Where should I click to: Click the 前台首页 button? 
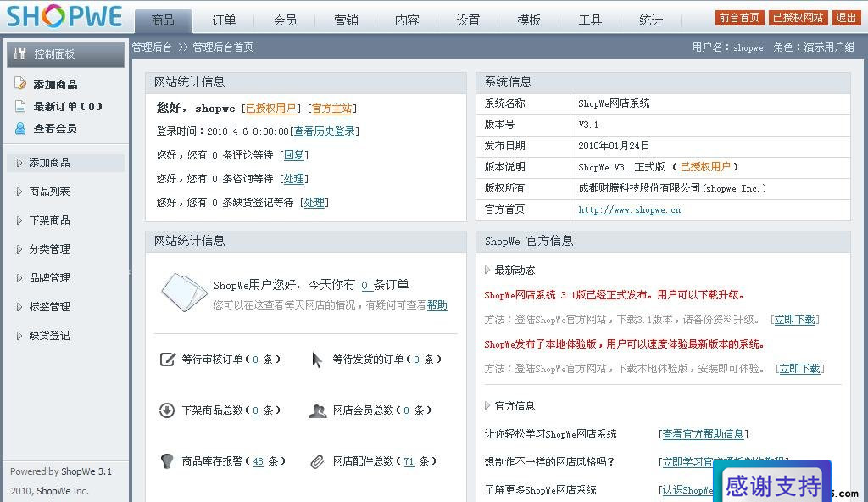739,18
